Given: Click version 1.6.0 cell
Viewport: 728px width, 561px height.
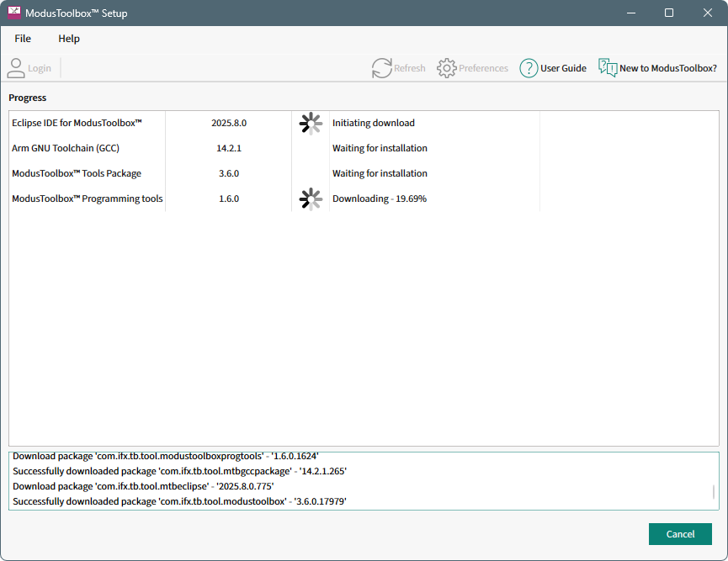Looking at the screenshot, I should point(229,198).
